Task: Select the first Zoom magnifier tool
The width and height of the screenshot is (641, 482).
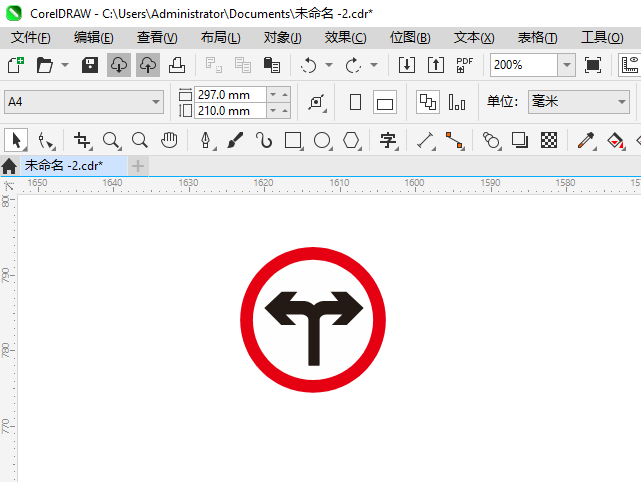Action: click(x=111, y=141)
